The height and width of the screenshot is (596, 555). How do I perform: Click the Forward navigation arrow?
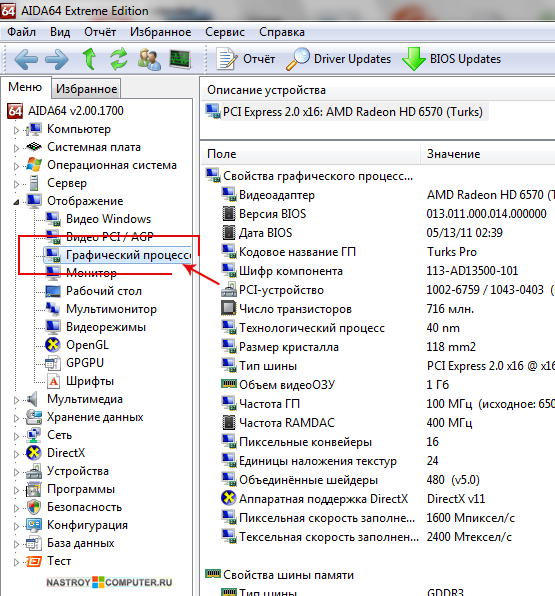[57, 59]
